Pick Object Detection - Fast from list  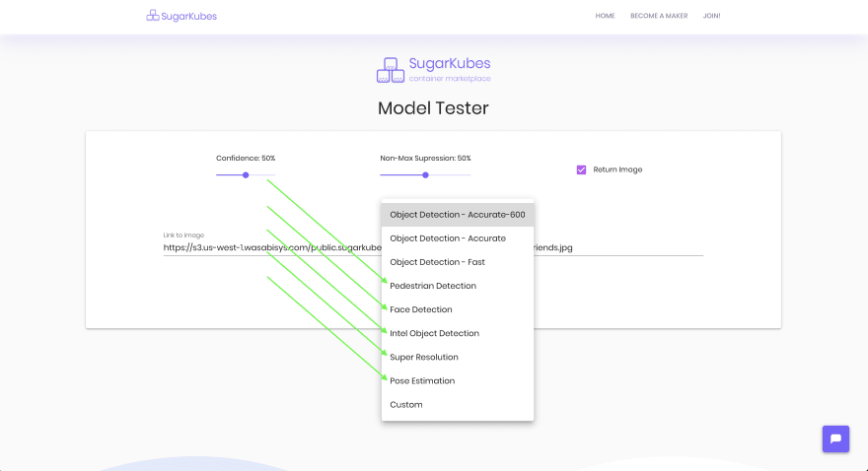[x=458, y=262]
